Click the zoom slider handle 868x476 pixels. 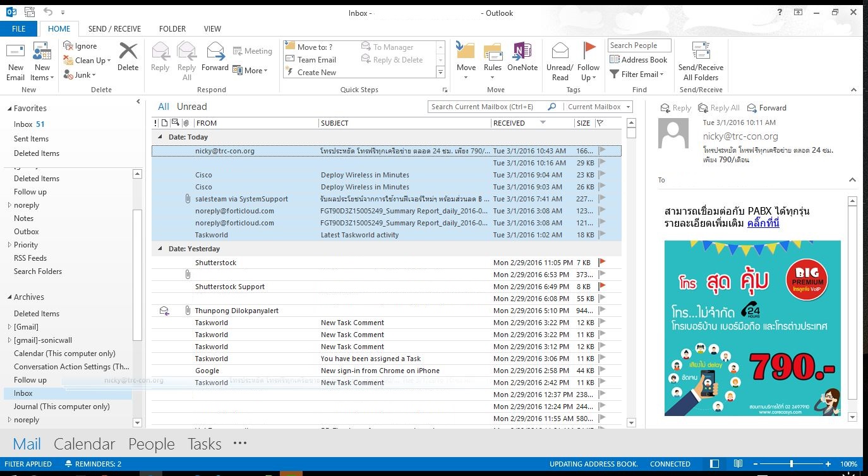click(x=792, y=464)
